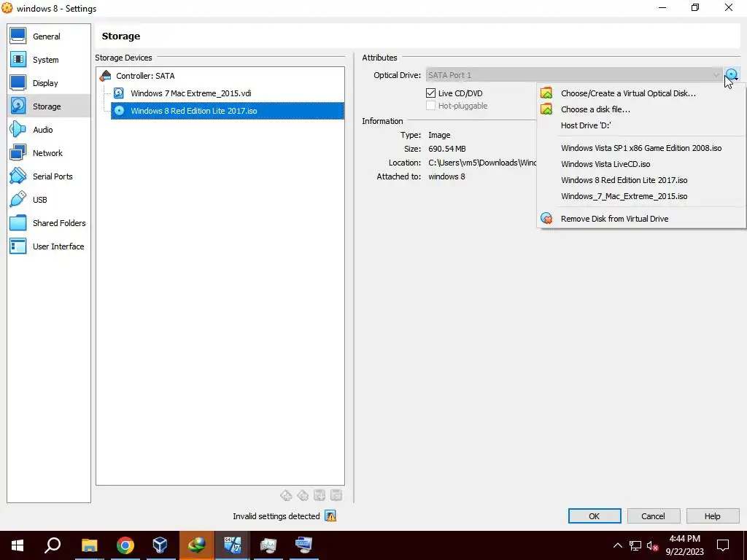
Task: Open the General settings category
Action: 49,36
